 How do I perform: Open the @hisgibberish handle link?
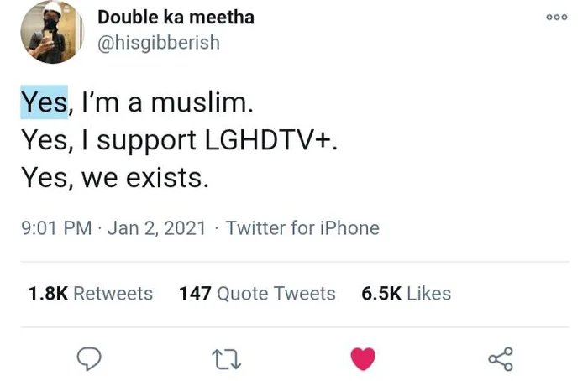[159, 43]
